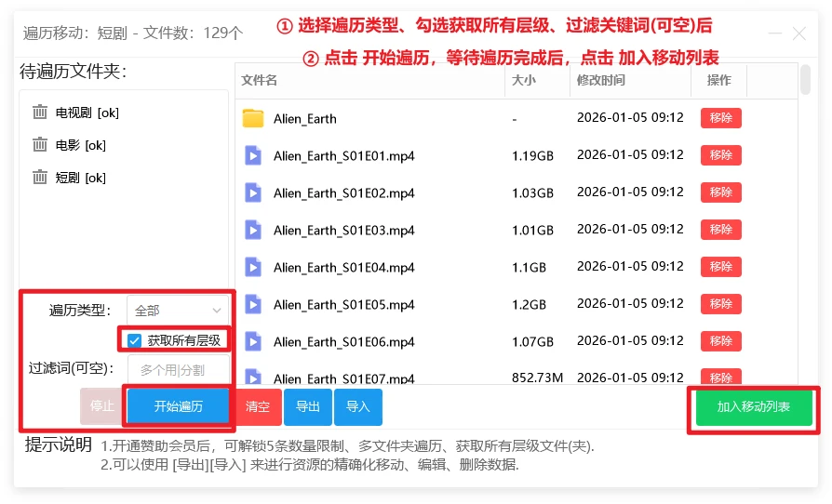Image resolution: width=832 pixels, height=504 pixels.
Task: Click trash icon beside 电影 folder
Action: coord(40,145)
